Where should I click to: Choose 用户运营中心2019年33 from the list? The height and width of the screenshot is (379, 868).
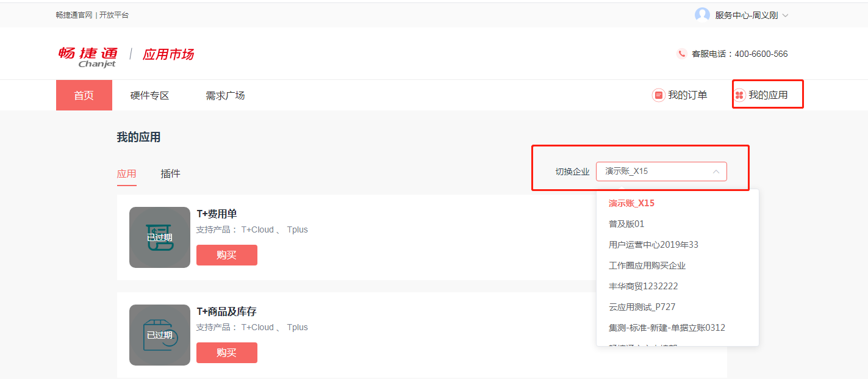(653, 245)
